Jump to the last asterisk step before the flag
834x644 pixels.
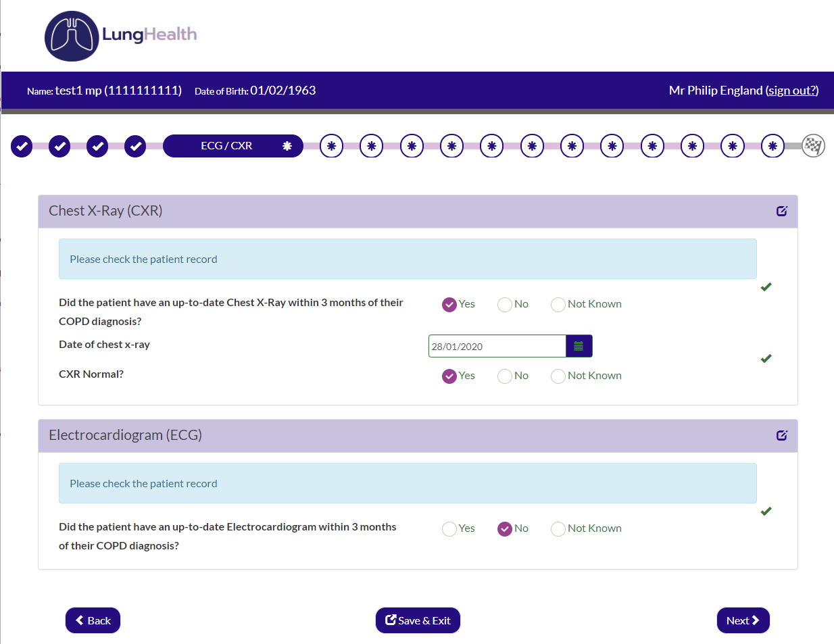pyautogui.click(x=772, y=146)
